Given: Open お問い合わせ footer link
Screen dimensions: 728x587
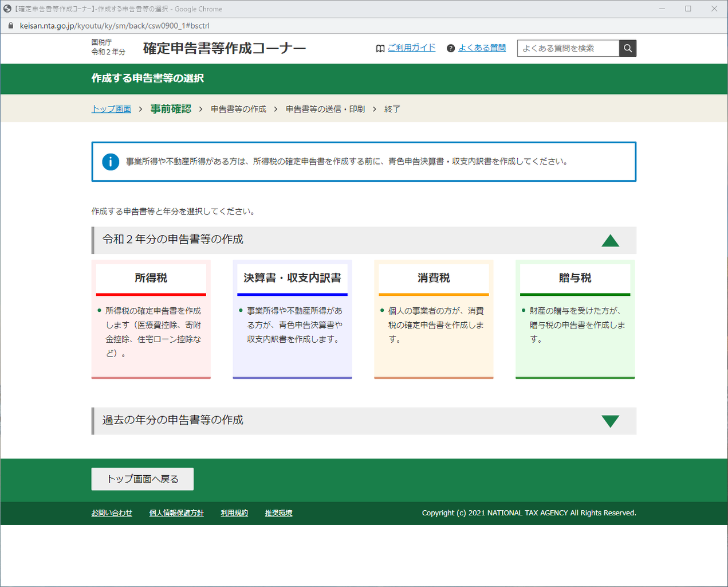Looking at the screenshot, I should point(112,513).
